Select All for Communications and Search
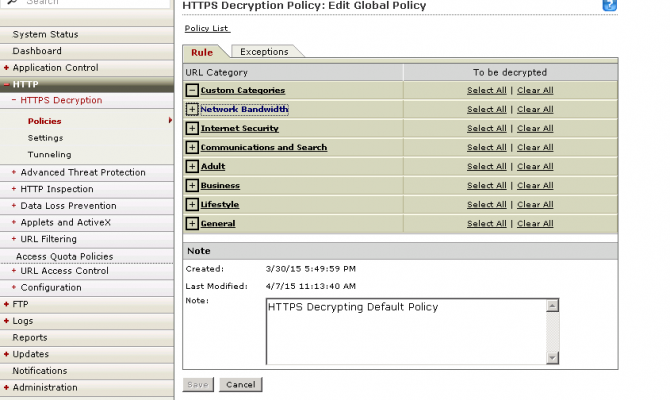The image size is (670, 400). click(487, 147)
